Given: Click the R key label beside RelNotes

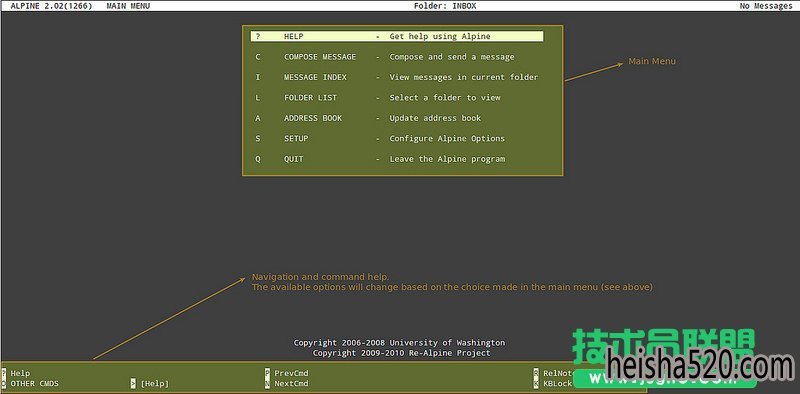Looking at the screenshot, I should coord(536,374).
